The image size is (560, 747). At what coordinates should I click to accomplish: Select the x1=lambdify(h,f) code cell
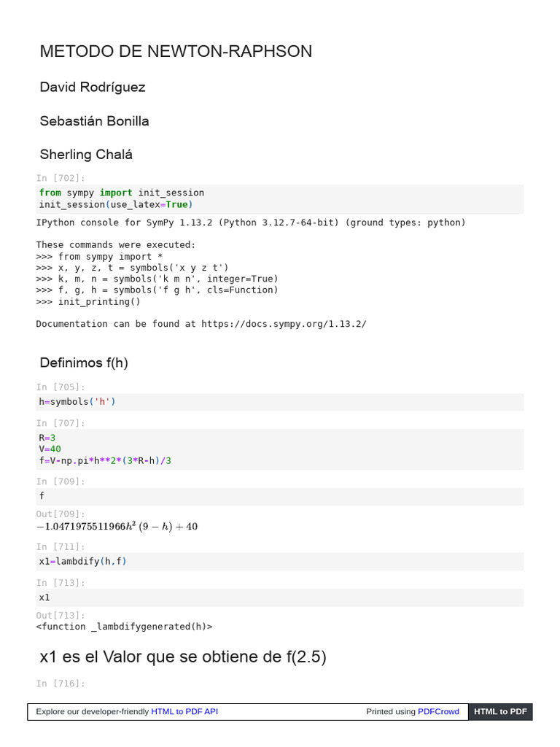click(x=280, y=562)
